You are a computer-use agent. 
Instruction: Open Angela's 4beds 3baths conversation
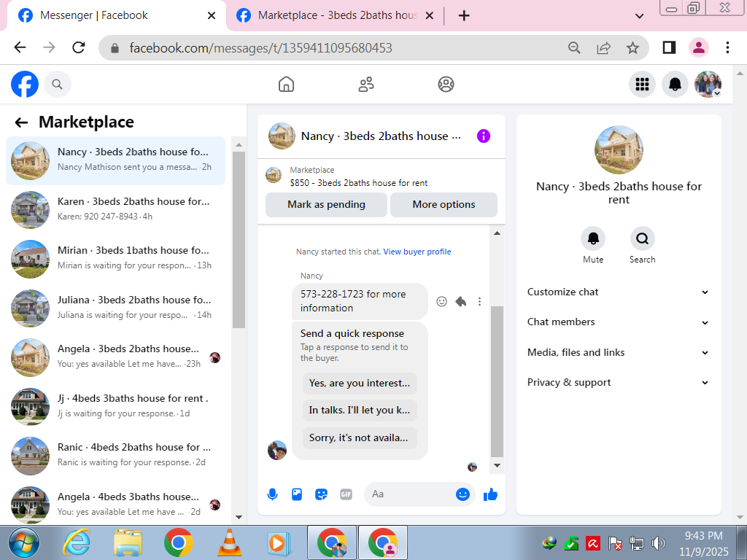[x=116, y=505]
